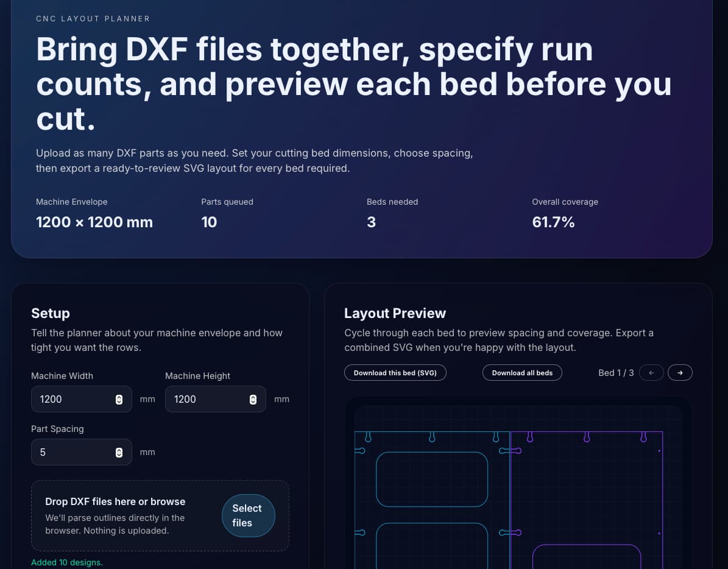
Task: Focus the Part Spacing input field
Action: (81, 452)
